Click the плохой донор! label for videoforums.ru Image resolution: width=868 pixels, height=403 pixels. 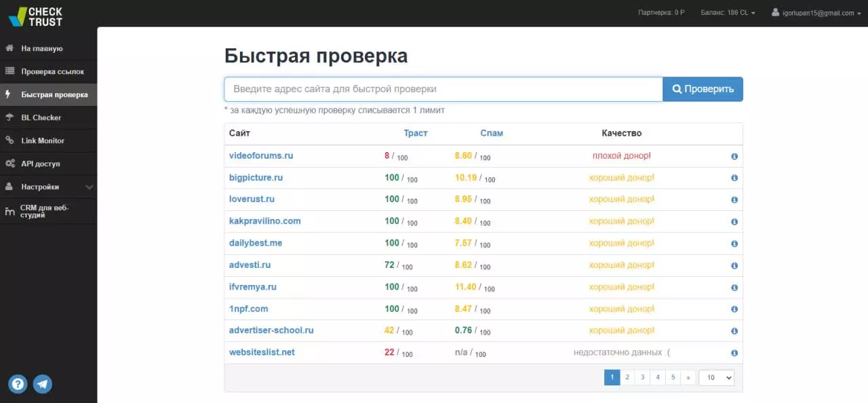coord(621,155)
